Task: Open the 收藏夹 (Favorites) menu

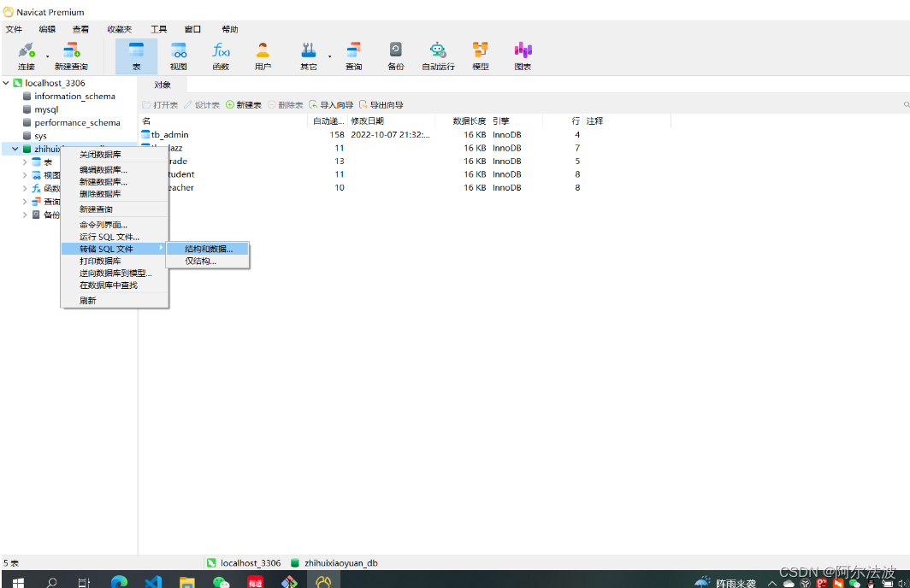Action: tap(119, 29)
